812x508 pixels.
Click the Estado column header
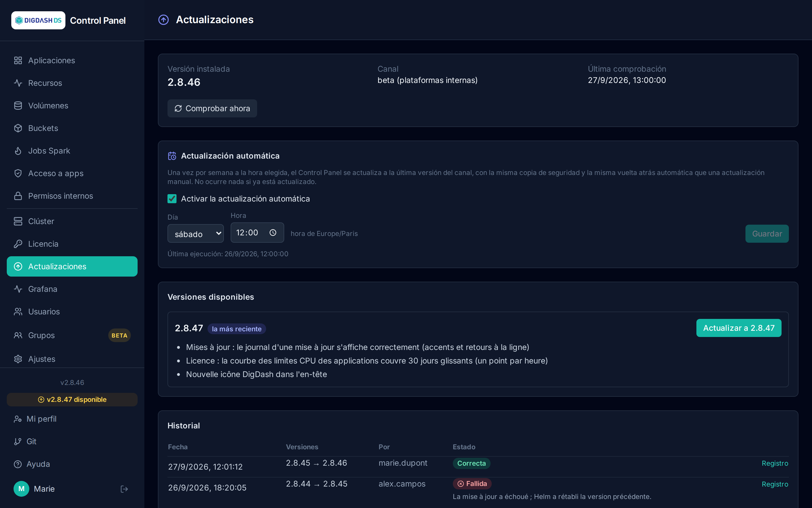coord(464,447)
